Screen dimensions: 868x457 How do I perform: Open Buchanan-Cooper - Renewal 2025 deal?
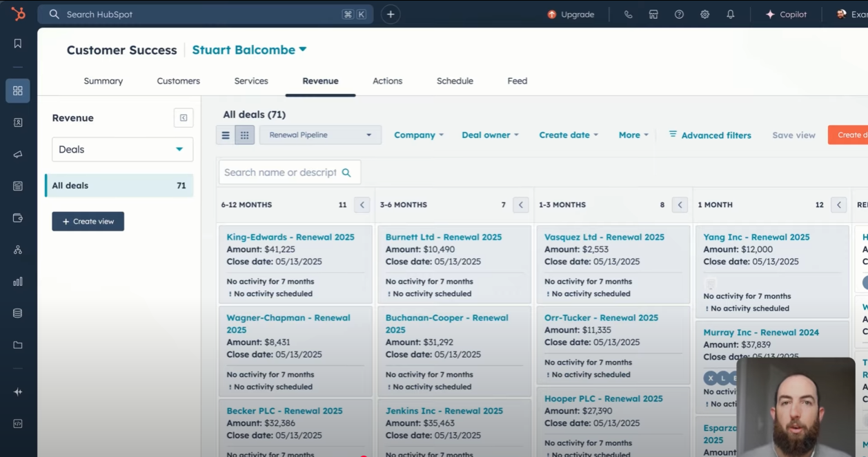(447, 324)
